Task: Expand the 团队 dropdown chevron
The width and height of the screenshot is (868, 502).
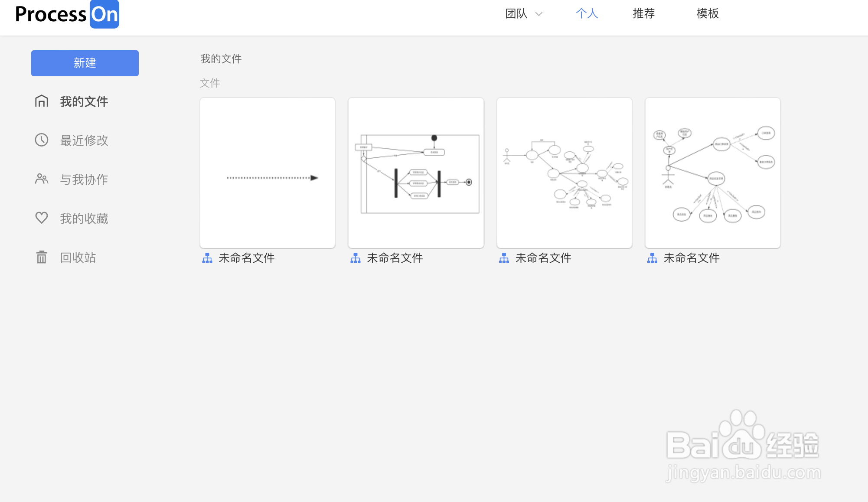Action: click(x=539, y=14)
